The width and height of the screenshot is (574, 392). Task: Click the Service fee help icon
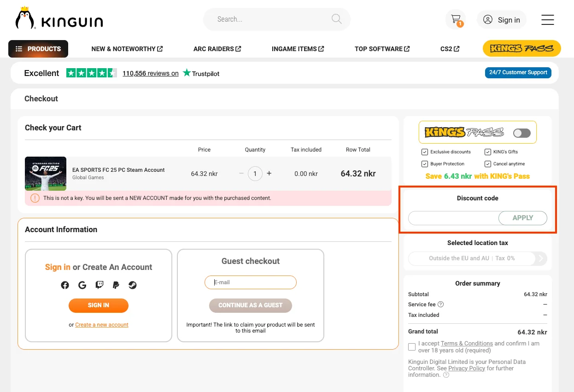[x=440, y=304]
